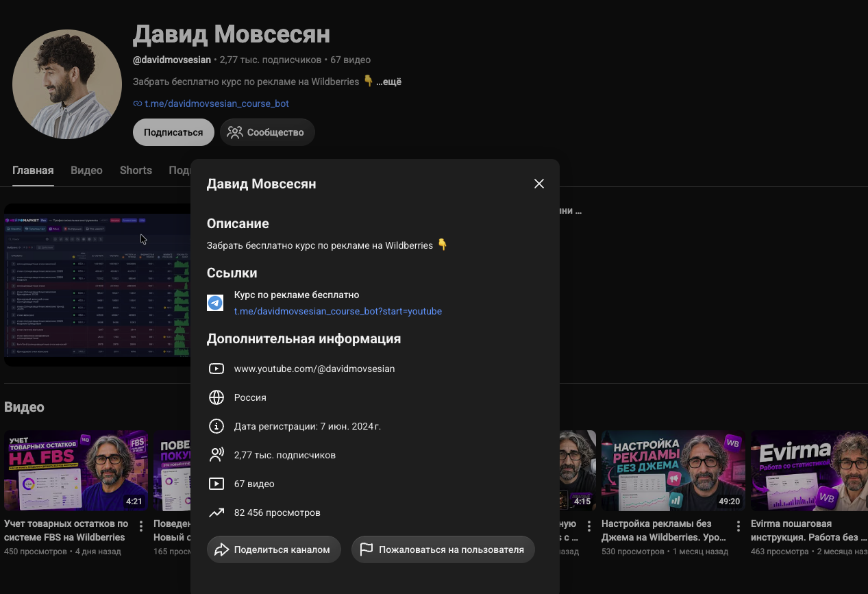Expand channel description via '...ещё'

[x=388, y=82]
